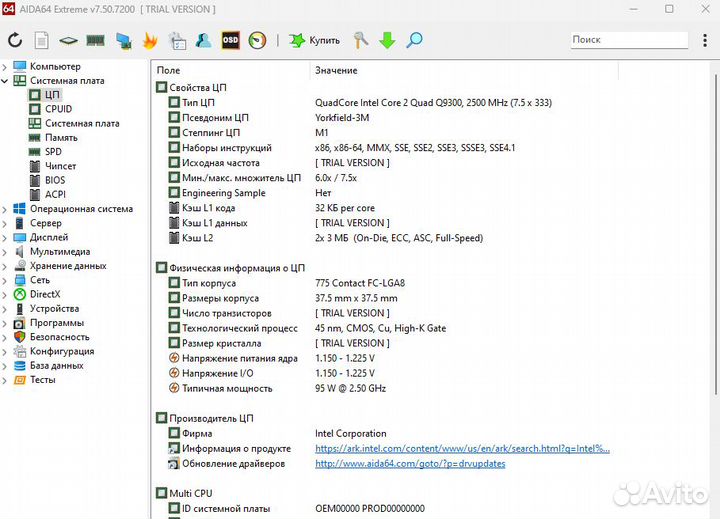Viewport: 720px width, 519px height.
Task: Expand the Сервер tree node
Action: click(5, 224)
